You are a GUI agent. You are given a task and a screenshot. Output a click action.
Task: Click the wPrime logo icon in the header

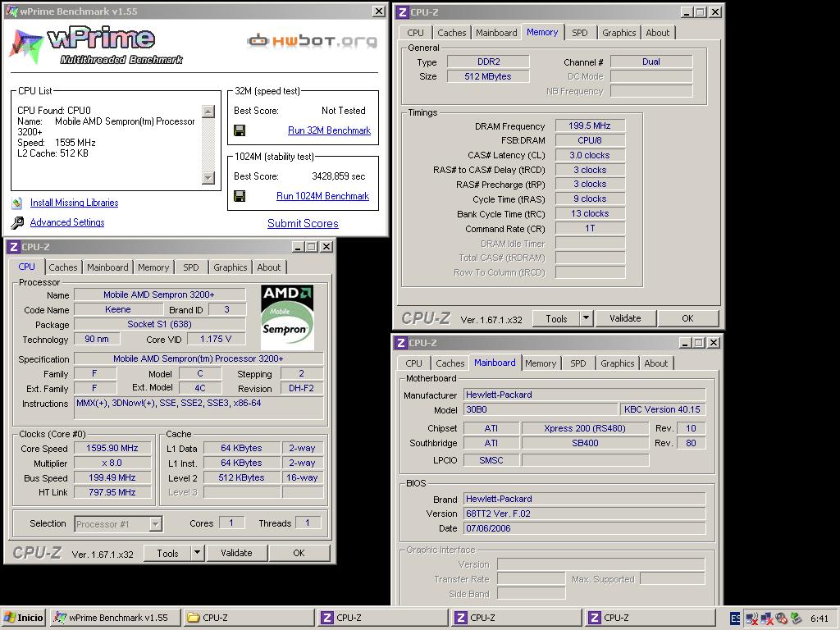pos(25,46)
